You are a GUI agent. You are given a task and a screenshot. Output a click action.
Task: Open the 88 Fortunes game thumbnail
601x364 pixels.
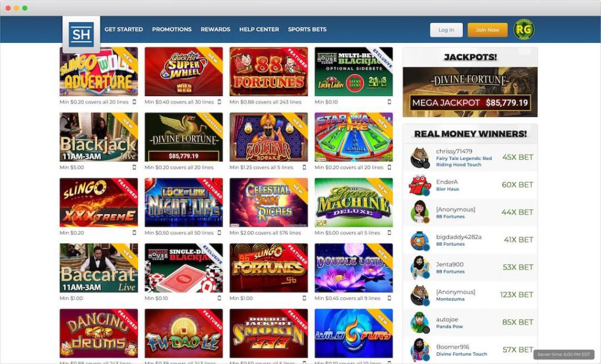[x=269, y=72]
